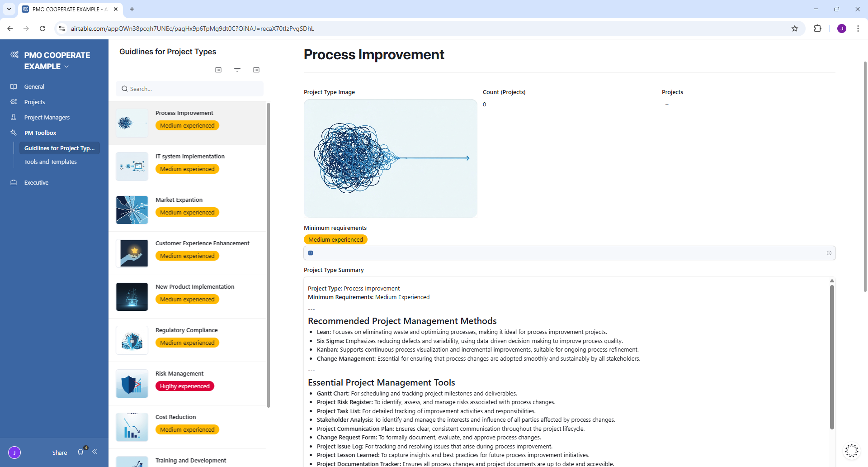This screenshot has height=467, width=868.
Task: Open the notifications bell in the sidebar
Action: (x=80, y=452)
